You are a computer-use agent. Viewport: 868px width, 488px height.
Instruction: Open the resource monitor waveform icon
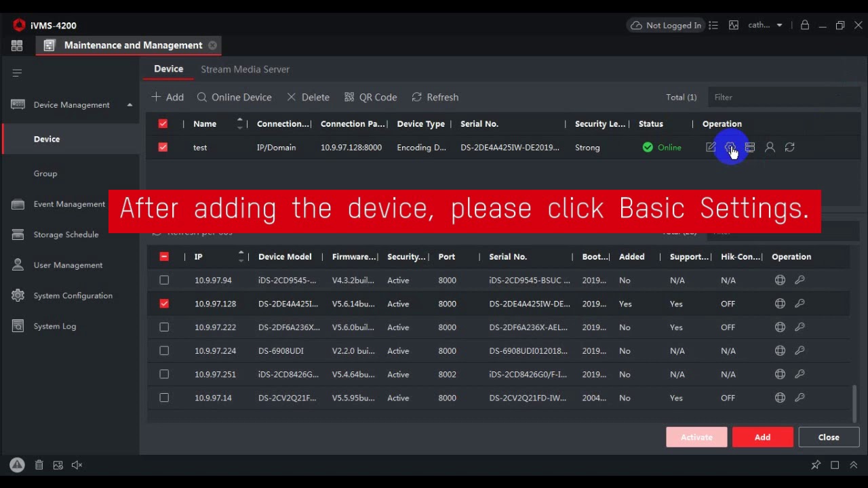click(x=734, y=25)
